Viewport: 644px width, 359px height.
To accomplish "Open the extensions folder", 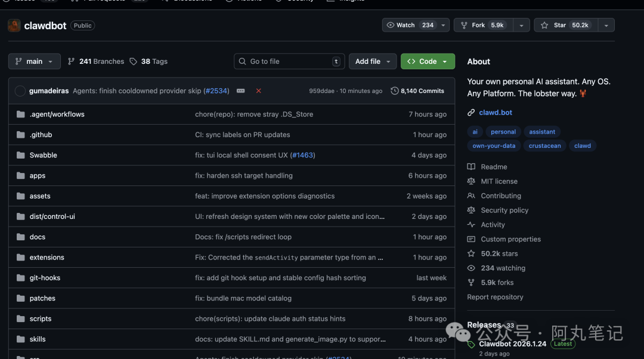I will pos(47,258).
